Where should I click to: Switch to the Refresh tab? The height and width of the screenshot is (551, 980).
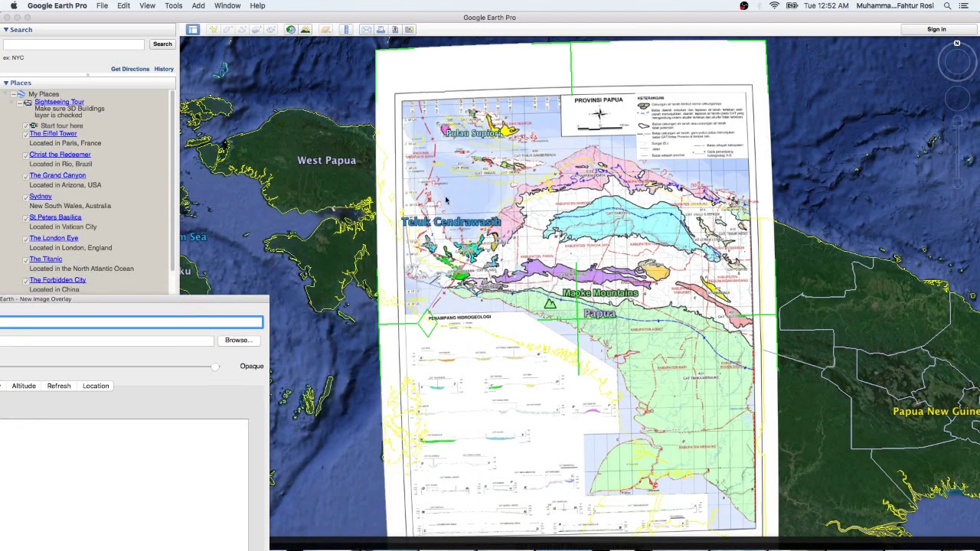pyautogui.click(x=59, y=386)
